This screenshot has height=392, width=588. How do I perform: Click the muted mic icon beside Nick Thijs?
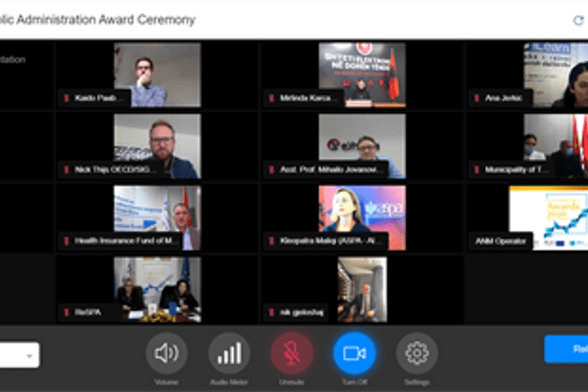point(67,169)
